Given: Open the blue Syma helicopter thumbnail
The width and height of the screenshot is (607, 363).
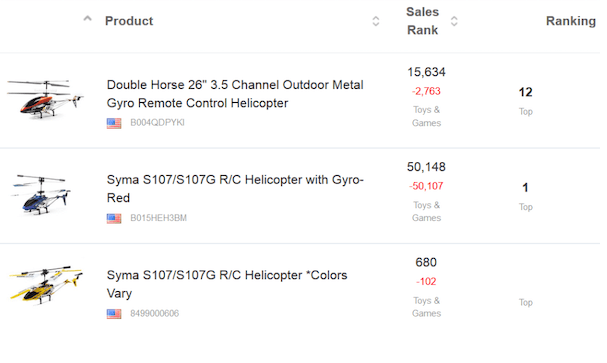Looking at the screenshot, I should point(41,194).
